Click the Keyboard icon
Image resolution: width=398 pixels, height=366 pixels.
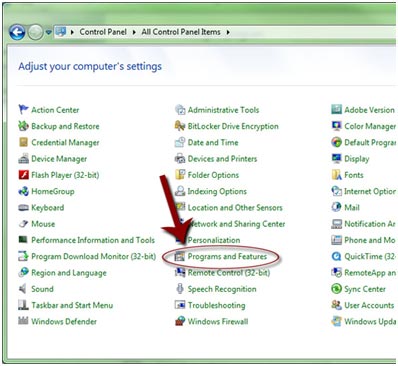[23, 207]
